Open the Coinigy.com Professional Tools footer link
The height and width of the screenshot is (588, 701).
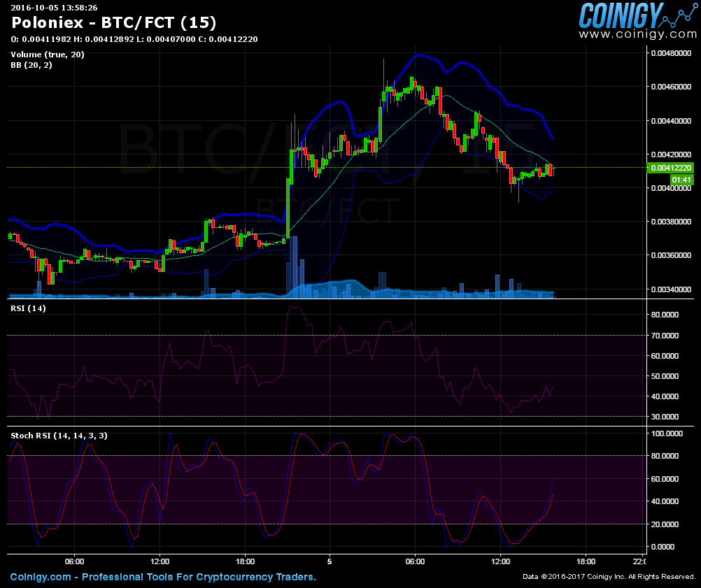[163, 578]
